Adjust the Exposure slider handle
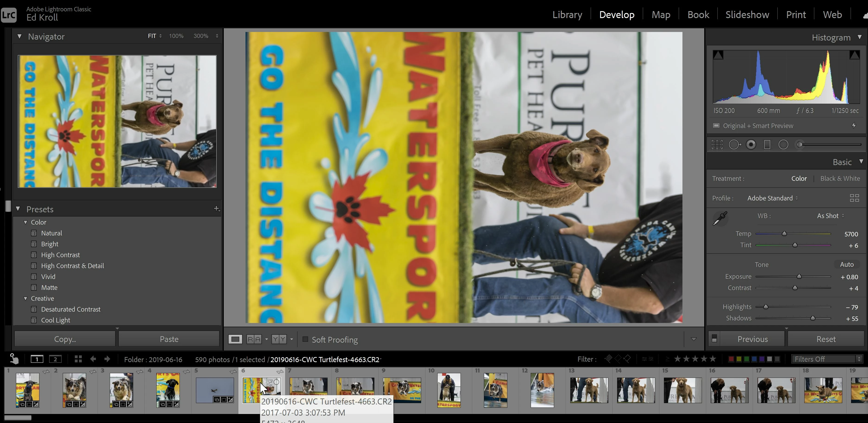The width and height of the screenshot is (868, 423). click(x=799, y=276)
